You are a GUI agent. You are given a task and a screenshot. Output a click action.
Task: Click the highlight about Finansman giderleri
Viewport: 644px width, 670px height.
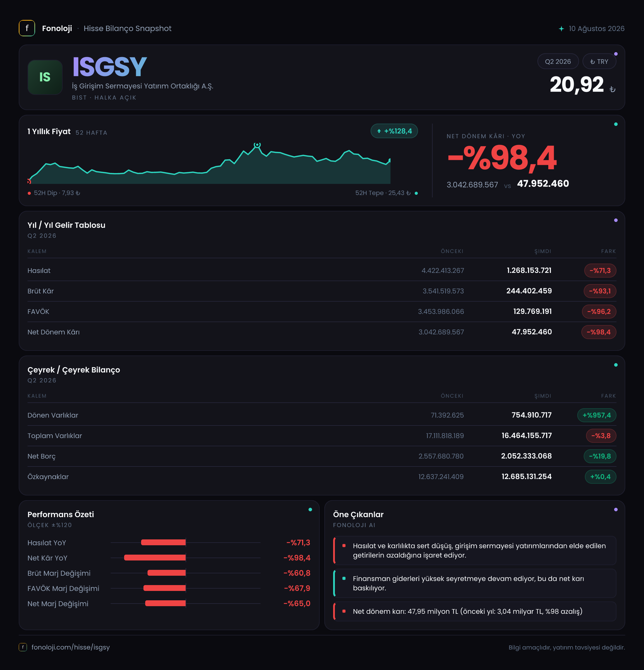tap(475, 583)
